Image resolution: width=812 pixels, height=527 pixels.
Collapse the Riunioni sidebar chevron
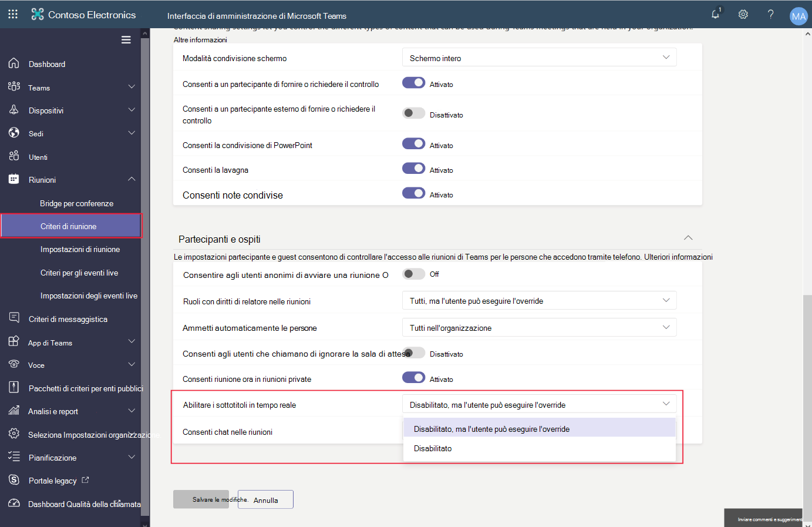click(x=132, y=179)
